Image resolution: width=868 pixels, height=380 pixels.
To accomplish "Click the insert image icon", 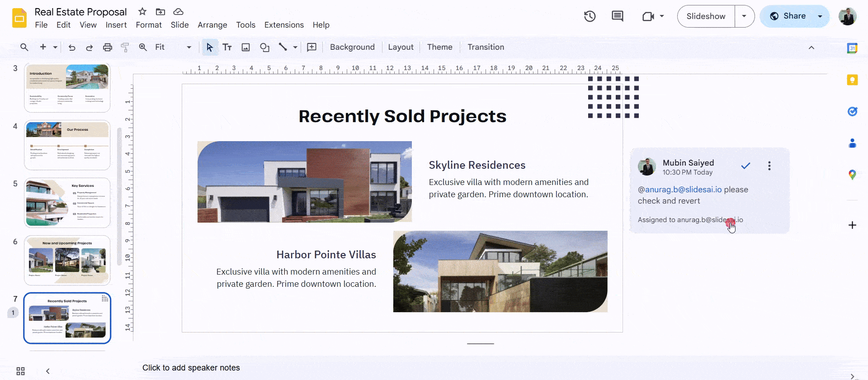I will tap(245, 47).
